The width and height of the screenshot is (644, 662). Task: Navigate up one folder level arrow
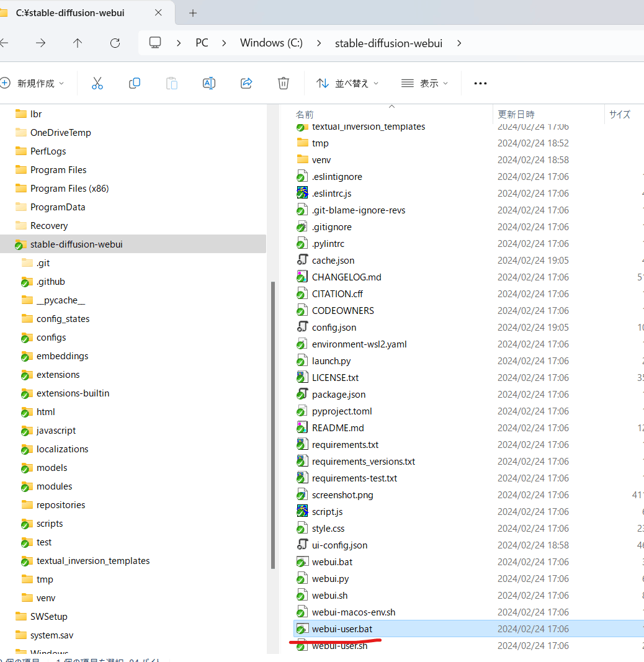tap(78, 43)
